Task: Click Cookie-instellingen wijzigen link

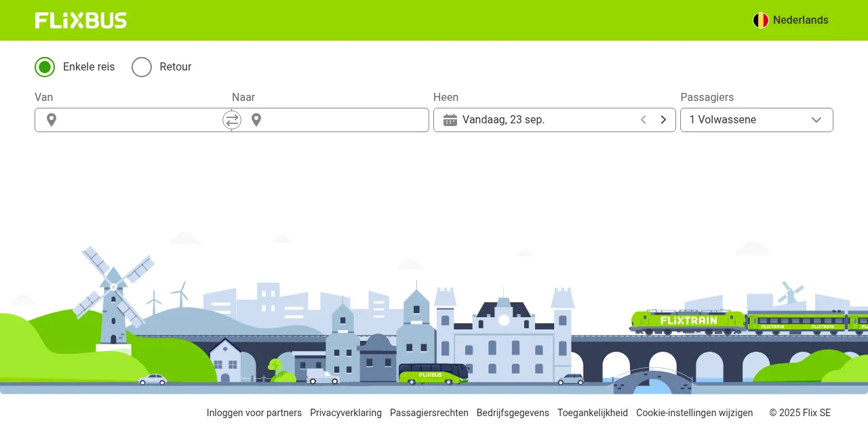Action: [694, 413]
